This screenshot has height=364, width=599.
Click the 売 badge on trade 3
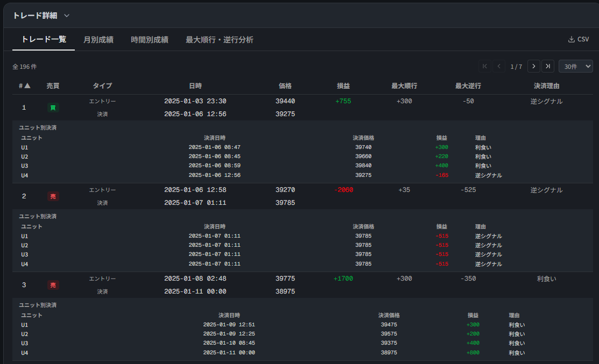(x=53, y=285)
